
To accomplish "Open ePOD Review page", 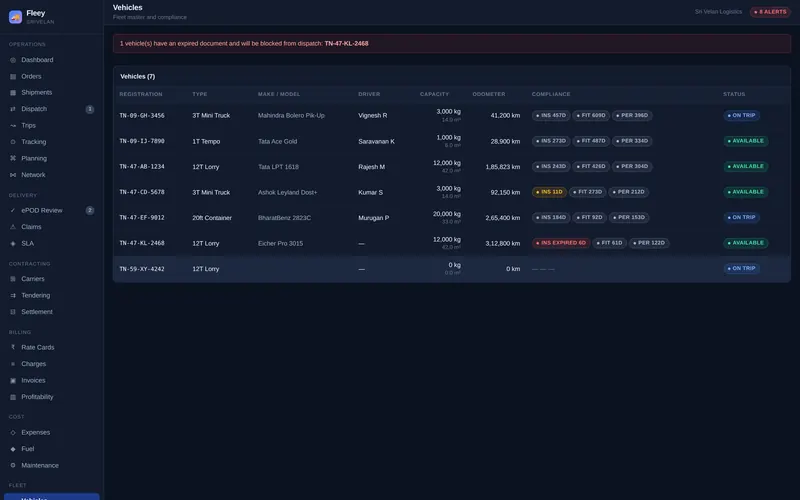I will 52,210.
